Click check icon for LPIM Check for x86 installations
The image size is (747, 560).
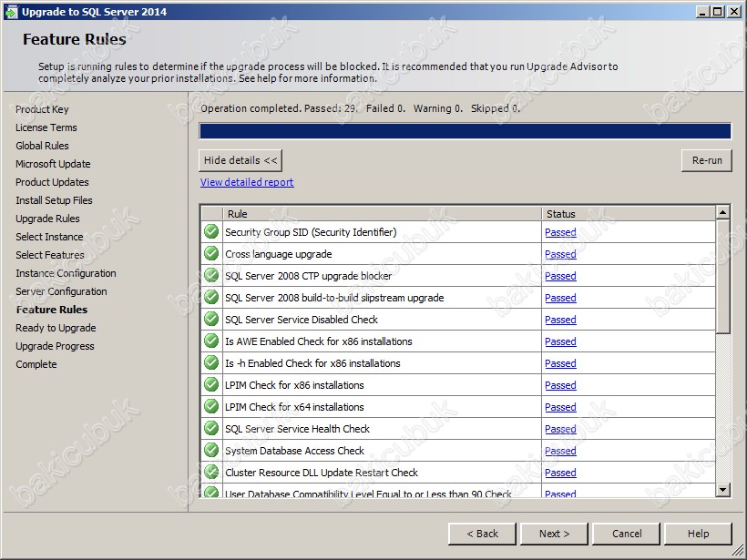tap(211, 385)
